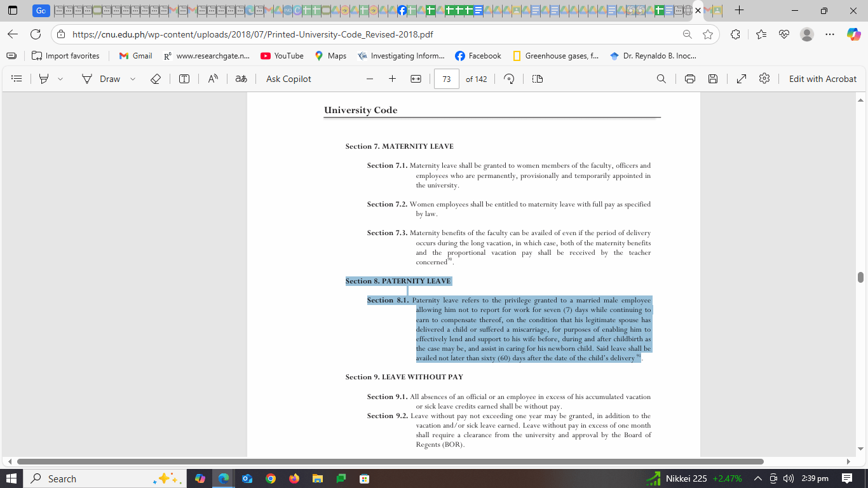The width and height of the screenshot is (868, 488).
Task: Zoom in with the plus icon
Action: [392, 79]
